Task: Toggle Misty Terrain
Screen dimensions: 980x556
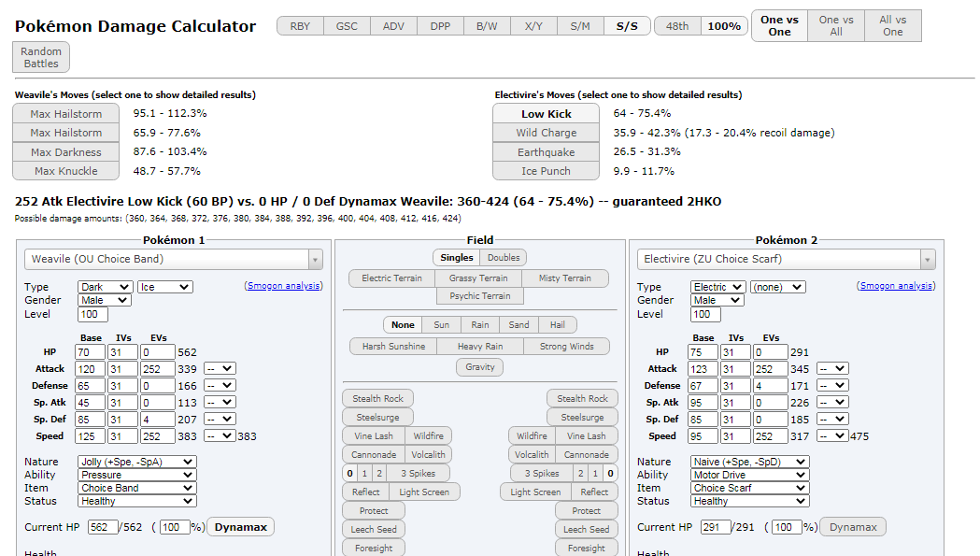Action: click(x=565, y=278)
